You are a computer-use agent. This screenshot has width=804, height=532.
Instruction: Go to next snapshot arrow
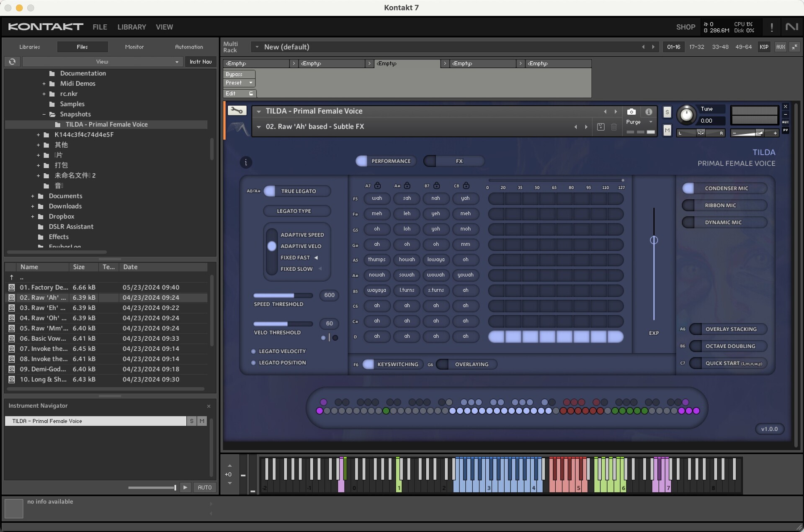tap(586, 127)
